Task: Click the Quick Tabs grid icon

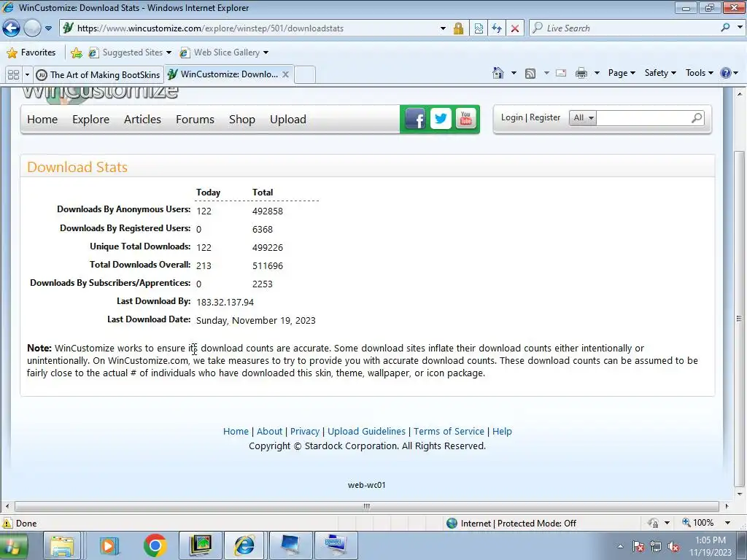Action: coord(13,75)
